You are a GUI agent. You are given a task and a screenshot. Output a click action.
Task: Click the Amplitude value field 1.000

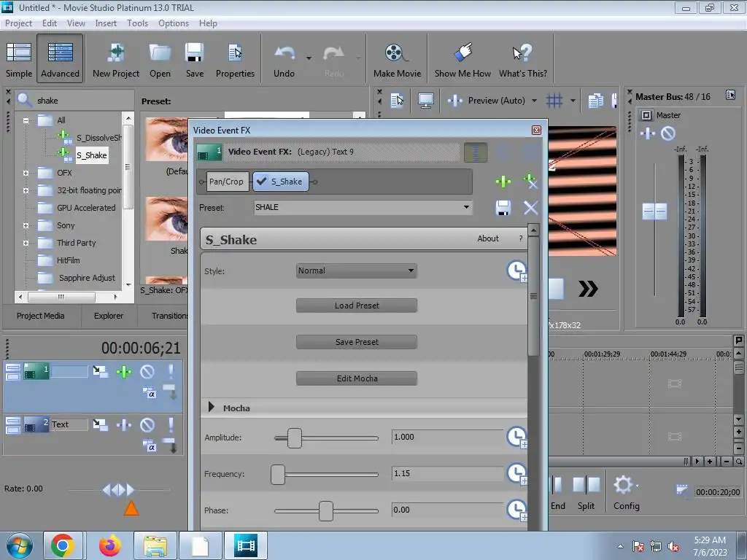click(x=447, y=437)
